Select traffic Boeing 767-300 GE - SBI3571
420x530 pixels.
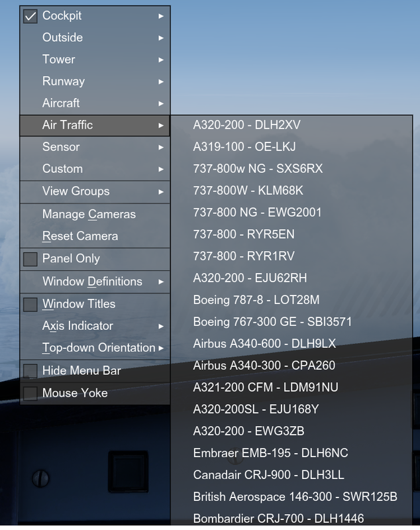tap(291, 322)
